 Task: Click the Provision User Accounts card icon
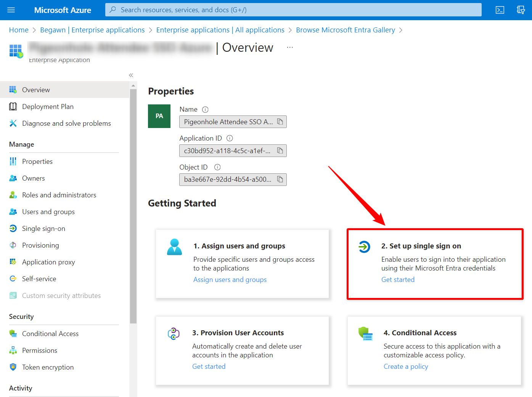click(174, 334)
